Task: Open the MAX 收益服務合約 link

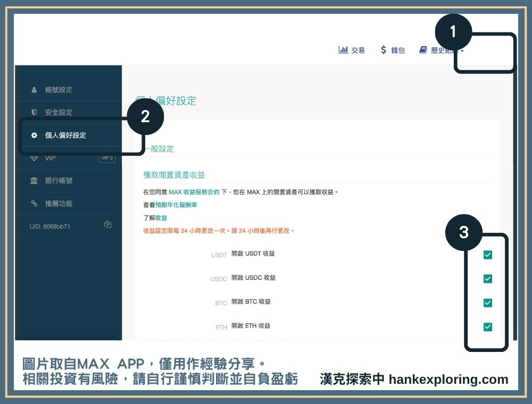Action: point(194,192)
